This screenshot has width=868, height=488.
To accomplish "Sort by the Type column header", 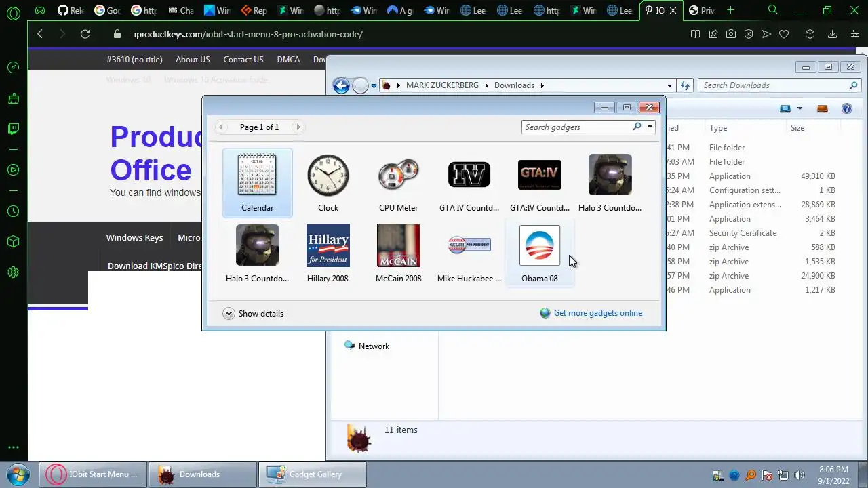I will pyautogui.click(x=745, y=128).
